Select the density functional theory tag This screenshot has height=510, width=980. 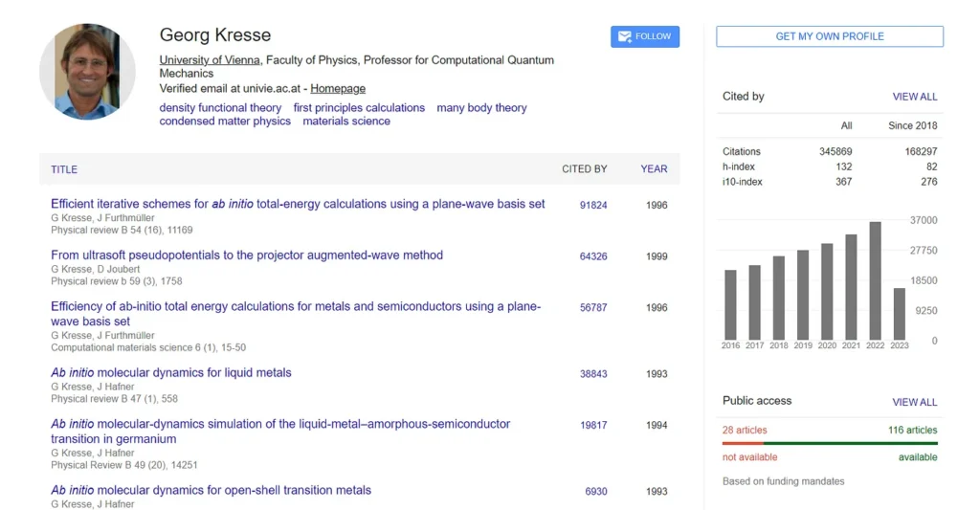tap(220, 108)
